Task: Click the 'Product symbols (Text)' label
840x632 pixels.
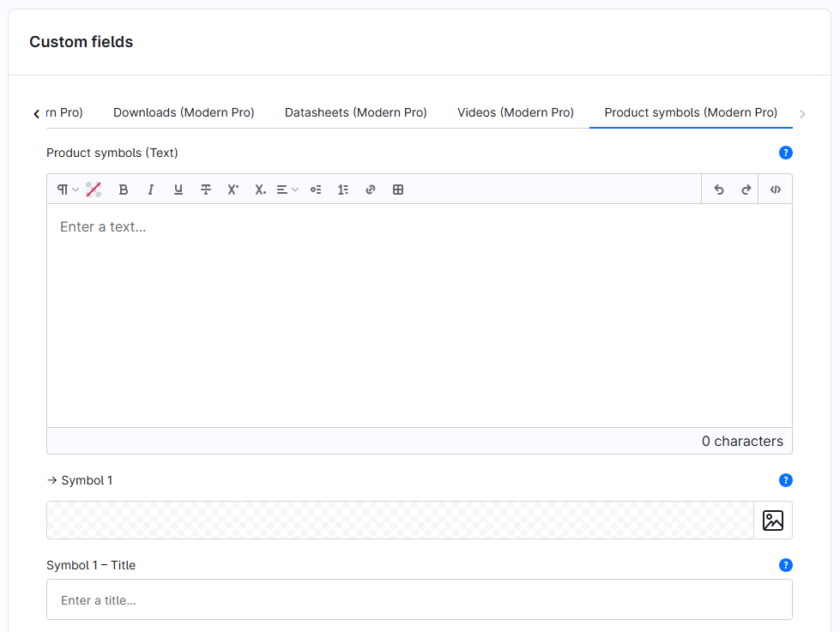Action: (112, 153)
